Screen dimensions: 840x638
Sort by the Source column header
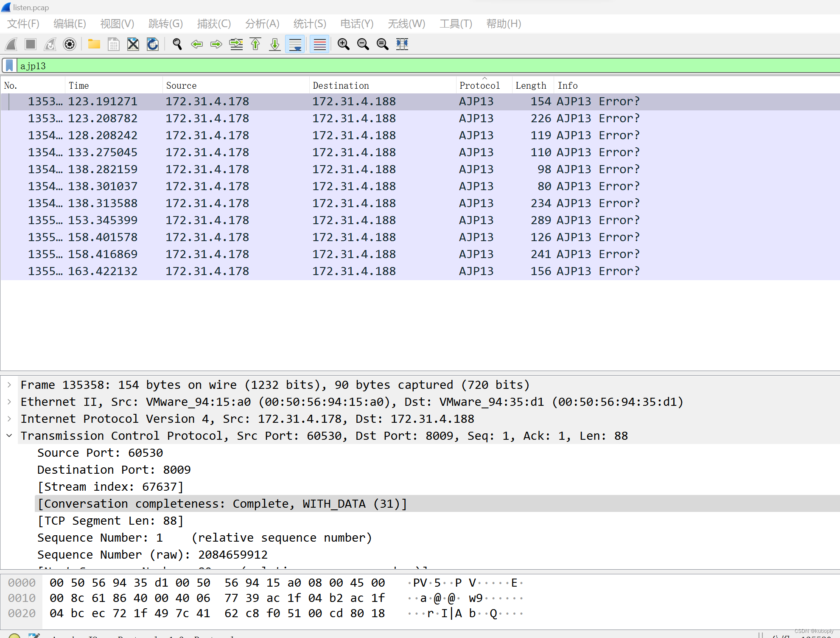[236, 85]
